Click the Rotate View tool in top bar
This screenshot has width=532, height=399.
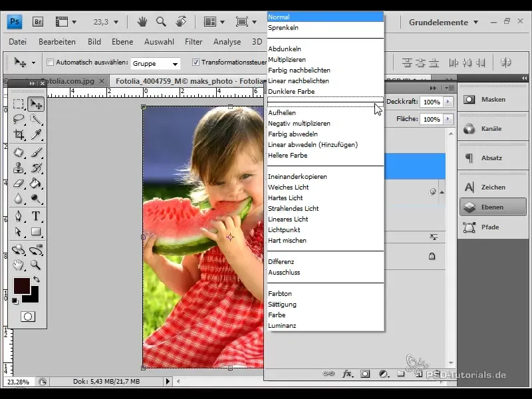[181, 22]
